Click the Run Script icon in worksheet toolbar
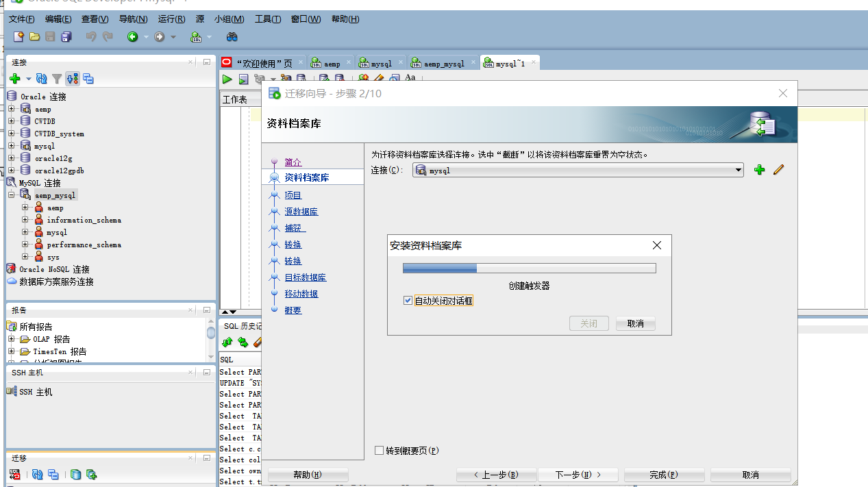 (x=243, y=79)
